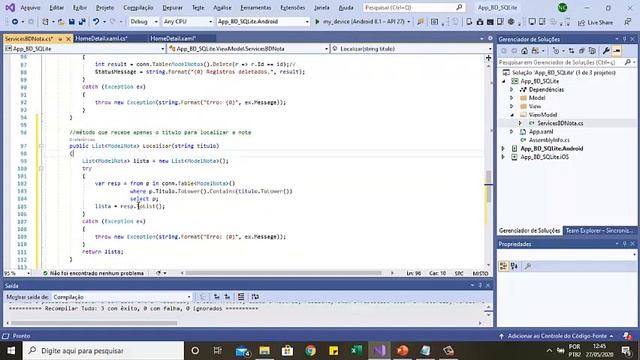Click the Open File folder icon
Image resolution: width=640 pixels, height=360 pixels.
tap(61, 22)
